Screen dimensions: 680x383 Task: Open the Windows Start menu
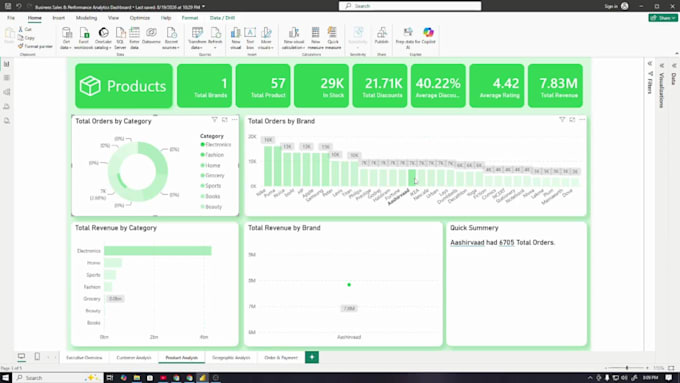[x=6, y=377]
